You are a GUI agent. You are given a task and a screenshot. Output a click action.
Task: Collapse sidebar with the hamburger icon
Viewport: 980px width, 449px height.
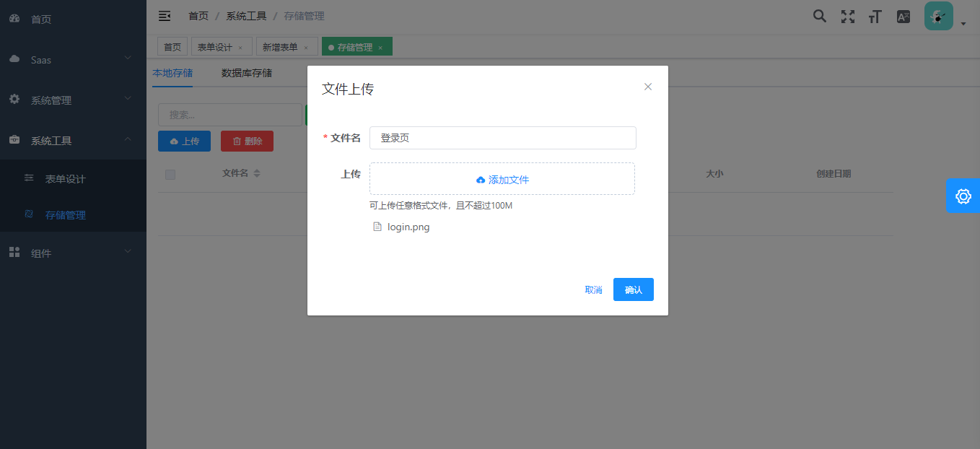coord(165,16)
